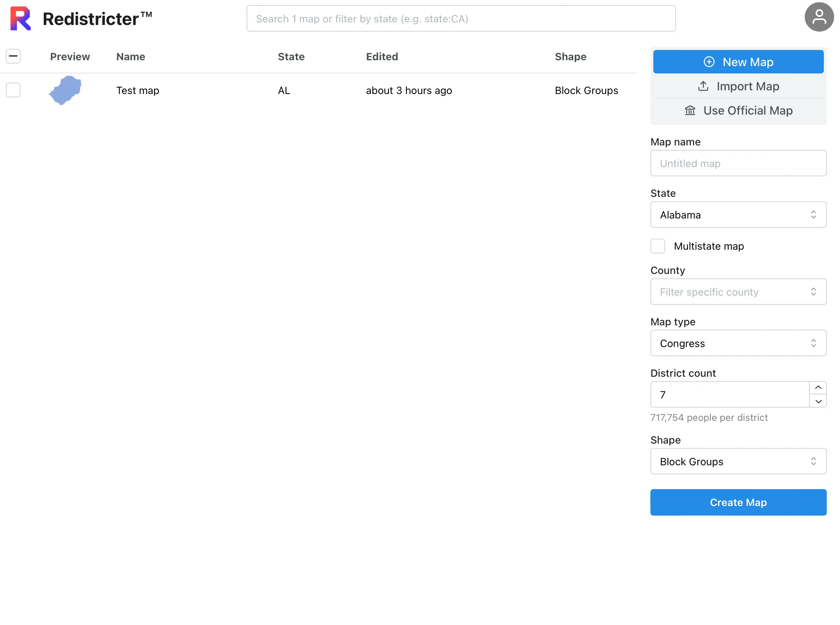The width and height of the screenshot is (840, 625).
Task: Click the Import Map upload icon
Action: coord(703,86)
